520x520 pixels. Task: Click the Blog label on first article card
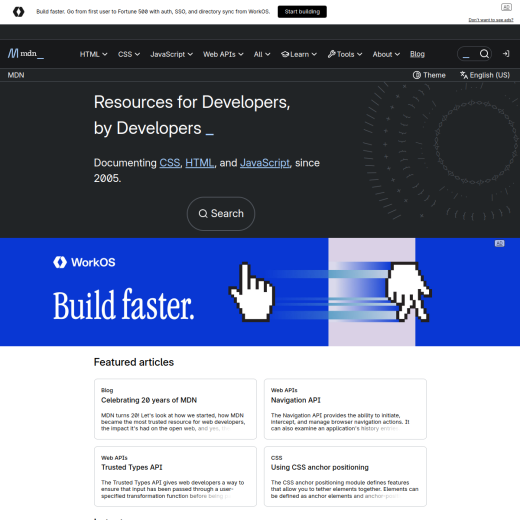click(x=107, y=390)
